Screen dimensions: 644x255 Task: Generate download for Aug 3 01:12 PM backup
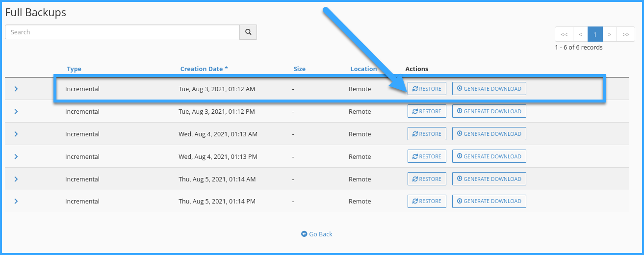tap(489, 111)
